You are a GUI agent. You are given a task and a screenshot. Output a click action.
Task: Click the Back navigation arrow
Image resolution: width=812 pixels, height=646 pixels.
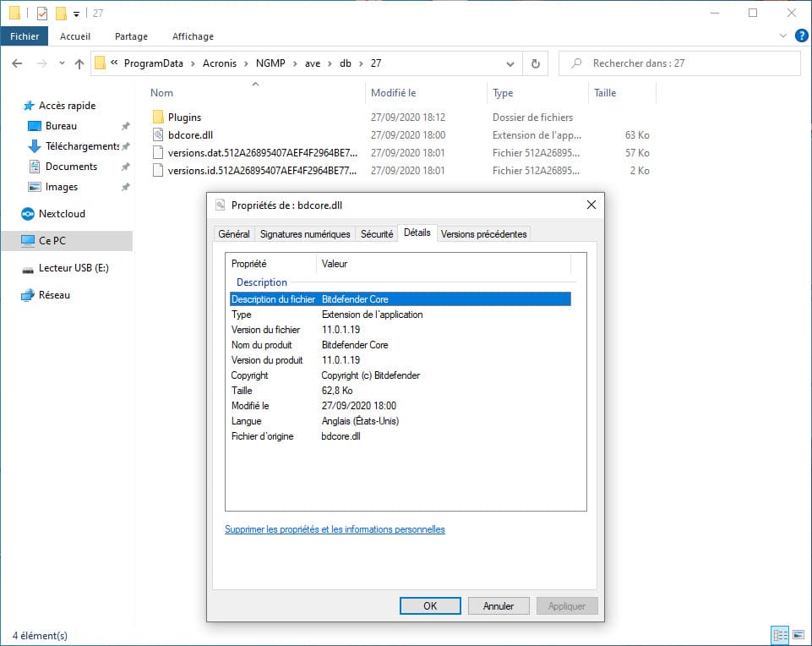click(x=17, y=63)
